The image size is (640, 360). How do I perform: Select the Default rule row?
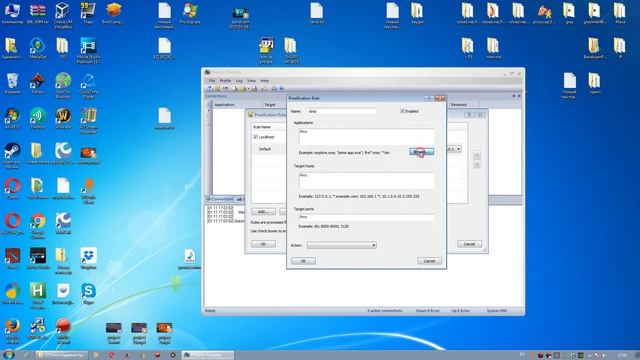pyautogui.click(x=269, y=149)
